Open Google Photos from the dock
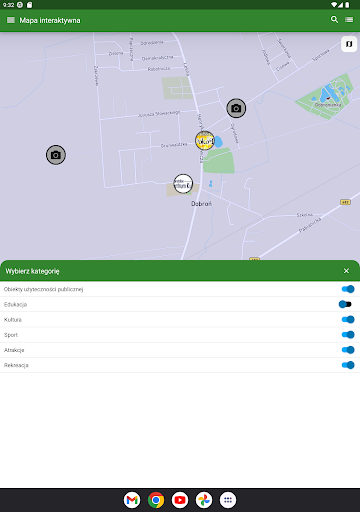 click(x=204, y=500)
